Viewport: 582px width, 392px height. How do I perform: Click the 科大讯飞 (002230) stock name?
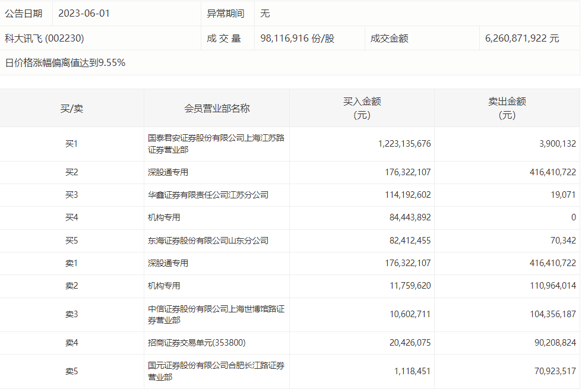(x=45, y=39)
